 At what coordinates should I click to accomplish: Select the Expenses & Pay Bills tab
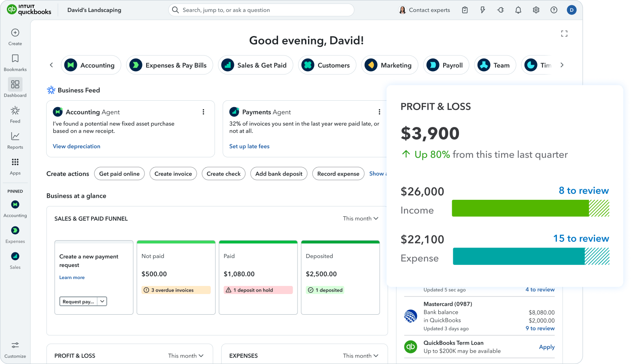pos(170,65)
